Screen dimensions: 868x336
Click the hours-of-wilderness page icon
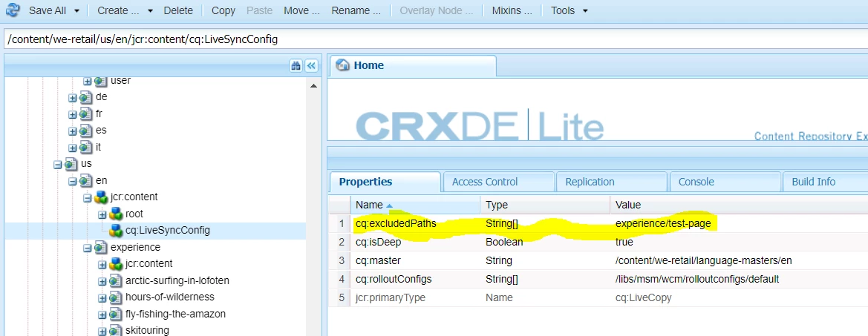116,297
